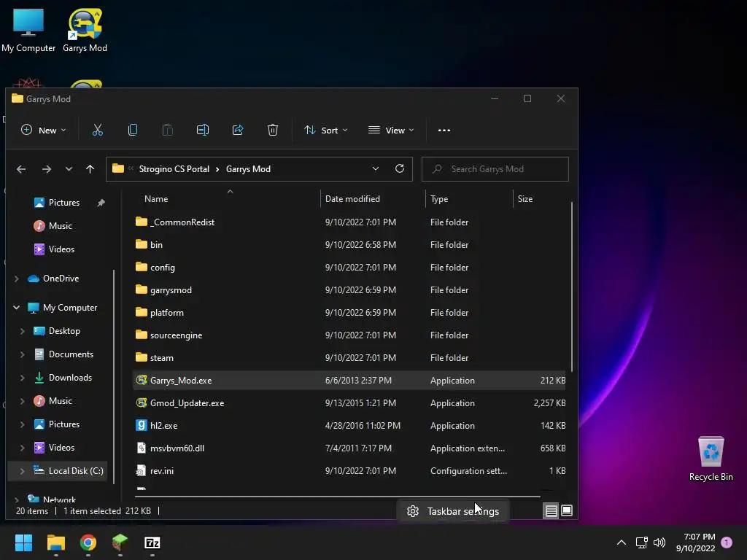The width and height of the screenshot is (747, 560).
Task: Select the steam folder row
Action: pos(349,357)
